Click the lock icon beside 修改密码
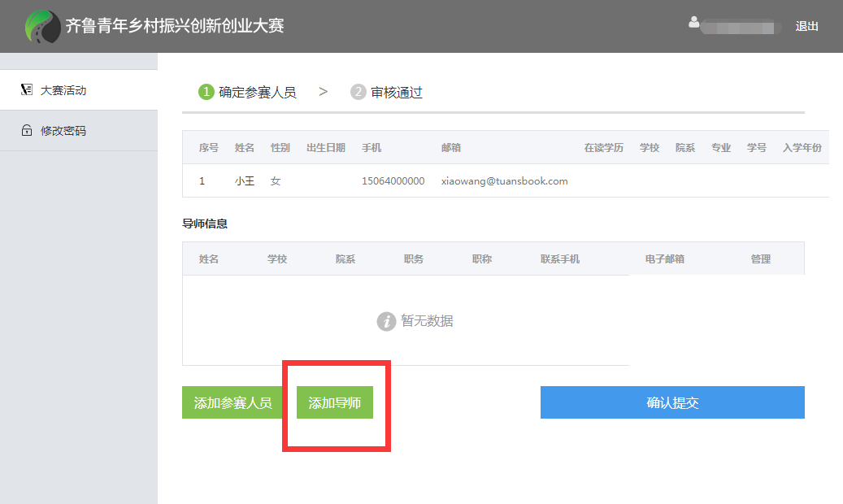This screenshot has width=843, height=504. pyautogui.click(x=26, y=131)
